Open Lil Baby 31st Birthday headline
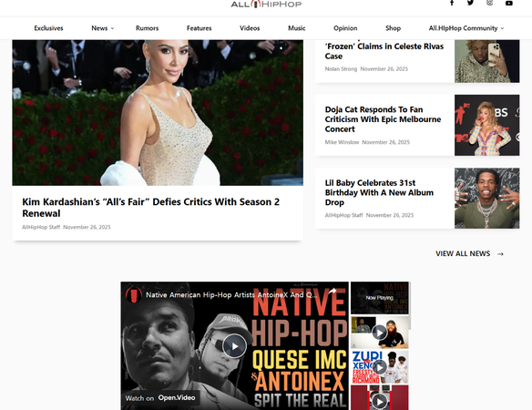 (x=379, y=192)
